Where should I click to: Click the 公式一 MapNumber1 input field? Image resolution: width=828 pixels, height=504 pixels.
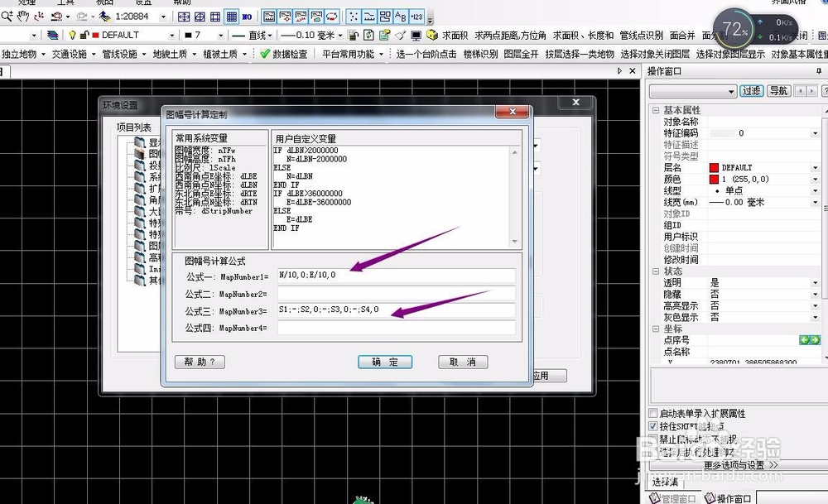click(396, 276)
